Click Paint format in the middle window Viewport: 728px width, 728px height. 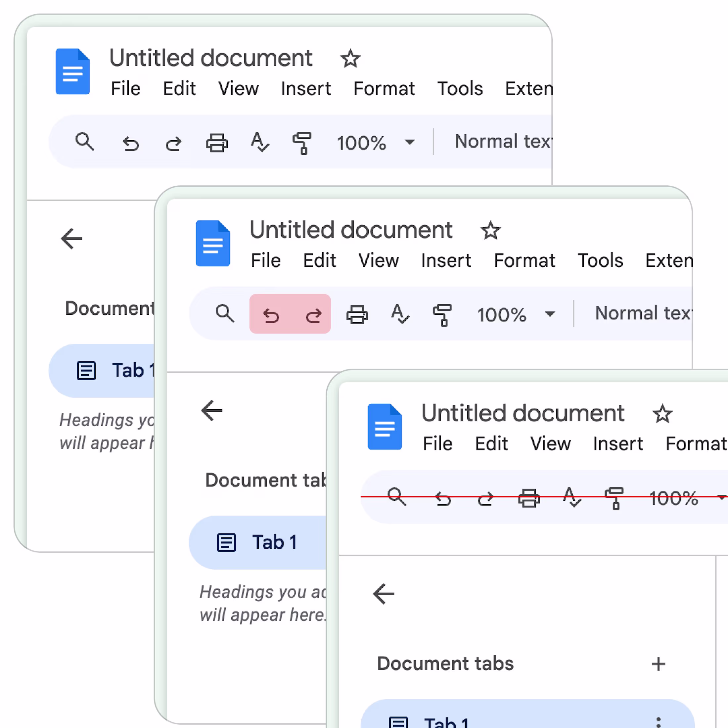pos(442,315)
